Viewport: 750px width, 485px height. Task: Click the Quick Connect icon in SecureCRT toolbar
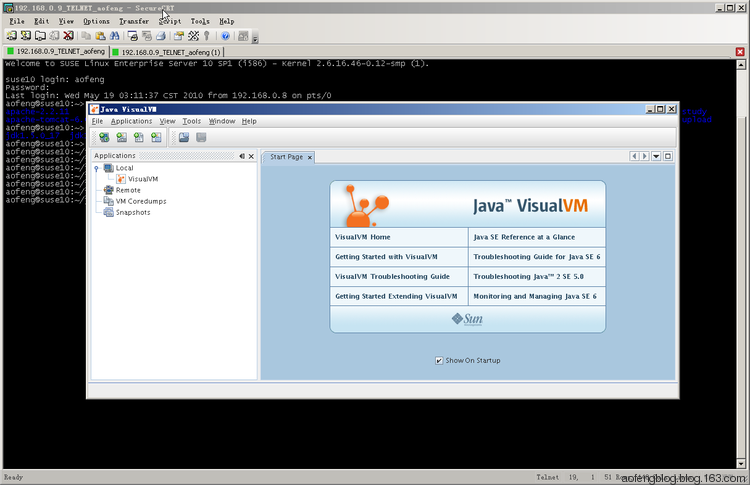tap(26, 36)
